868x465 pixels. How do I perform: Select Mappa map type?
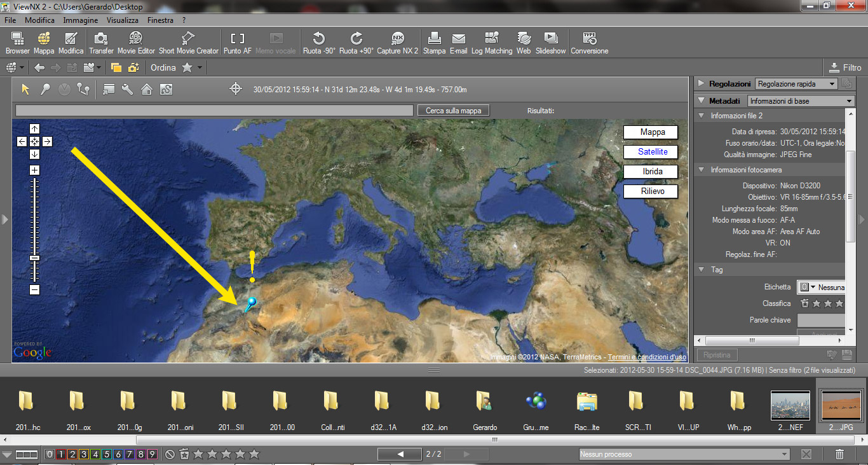pyautogui.click(x=650, y=132)
